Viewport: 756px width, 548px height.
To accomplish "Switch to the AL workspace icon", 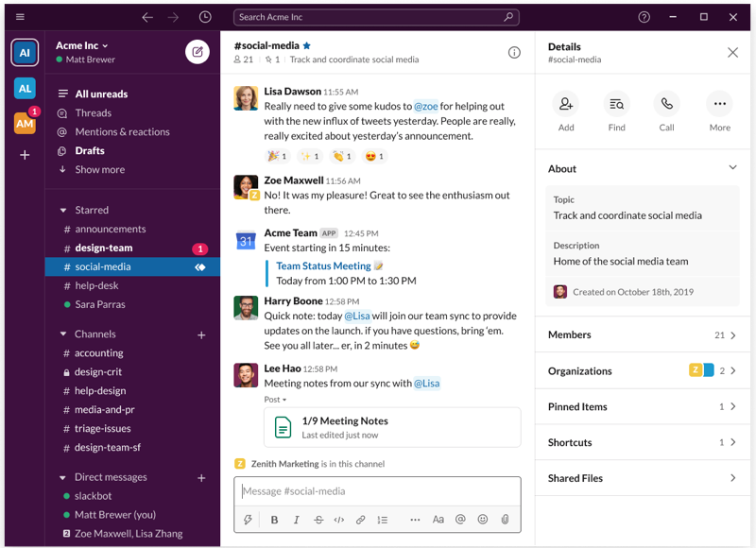I will tap(25, 89).
